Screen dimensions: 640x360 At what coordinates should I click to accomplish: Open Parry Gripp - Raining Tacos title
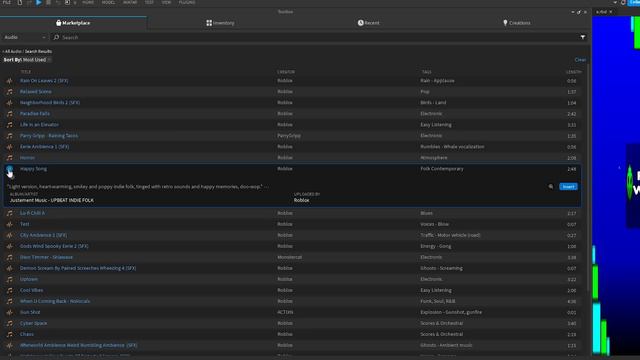pos(49,136)
